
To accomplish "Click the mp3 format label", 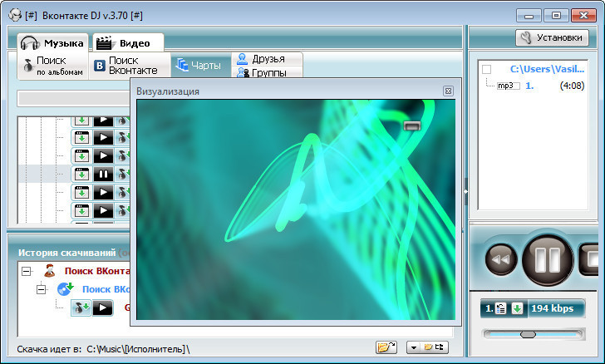I will click(508, 86).
